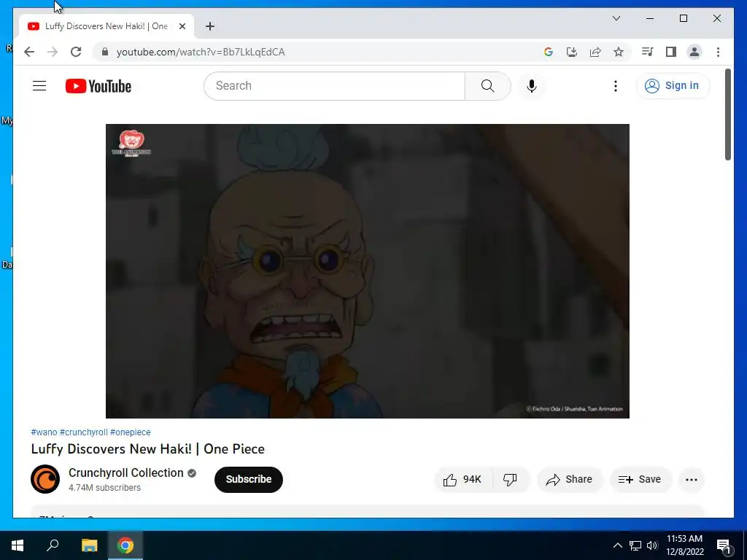
Task: Open Chrome's three-dot customize menu
Action: pyautogui.click(x=718, y=52)
